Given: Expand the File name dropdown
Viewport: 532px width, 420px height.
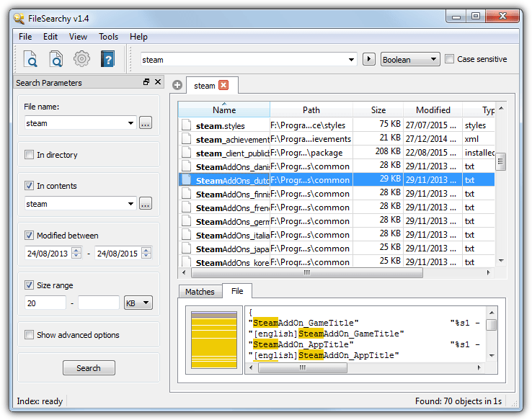Looking at the screenshot, I should 130,123.
